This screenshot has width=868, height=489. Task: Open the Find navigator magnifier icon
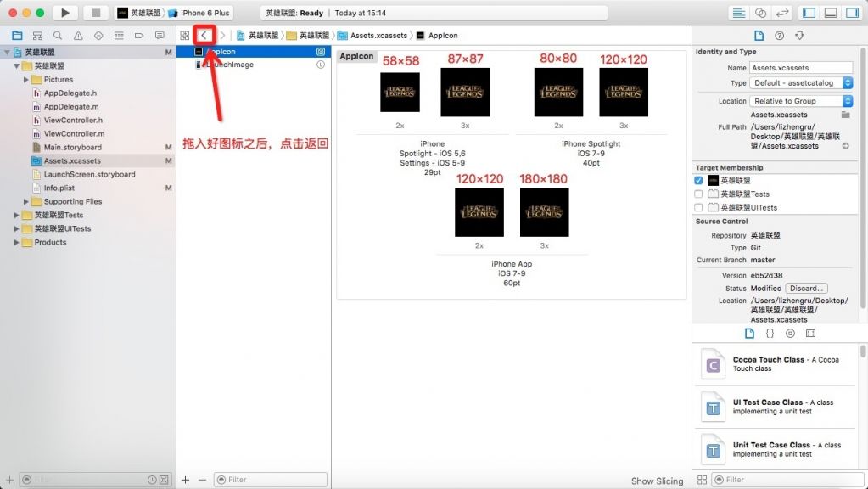coord(58,36)
